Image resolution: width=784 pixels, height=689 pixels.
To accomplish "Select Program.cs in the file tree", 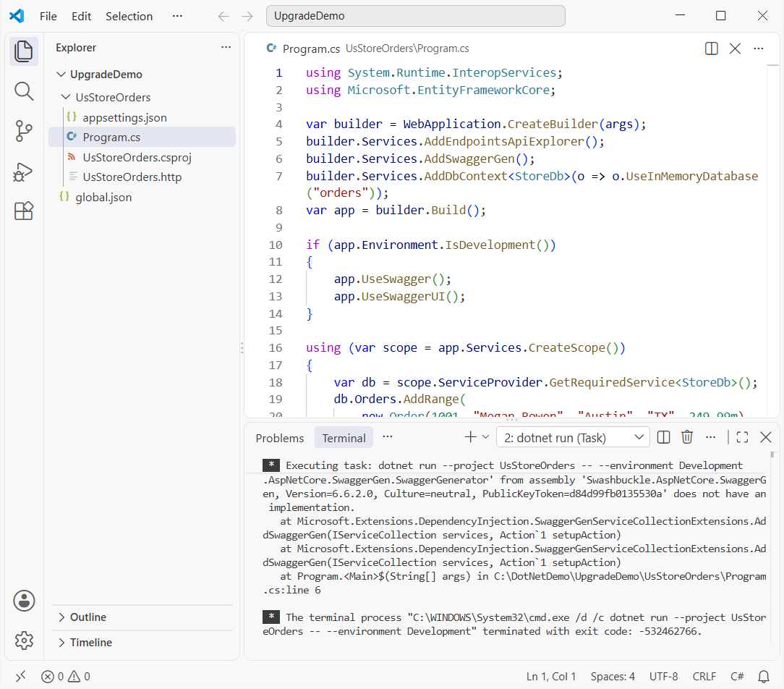I will tap(142, 137).
